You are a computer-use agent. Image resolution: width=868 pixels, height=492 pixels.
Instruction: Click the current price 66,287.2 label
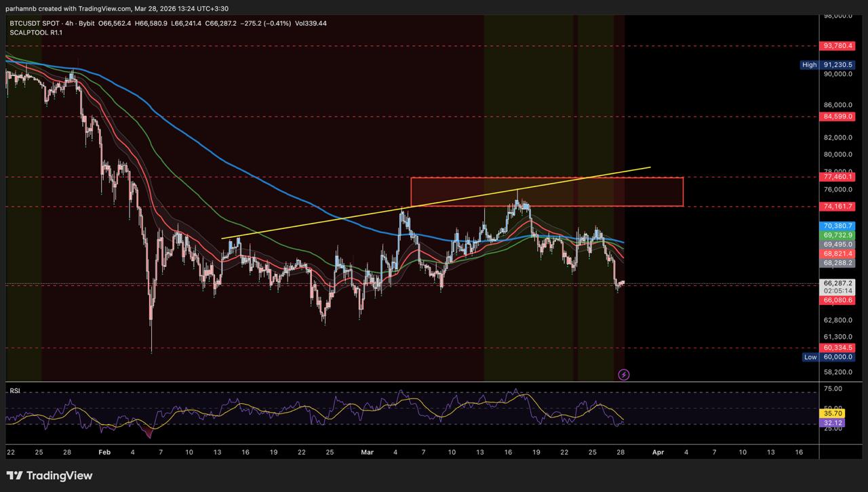[x=837, y=283]
